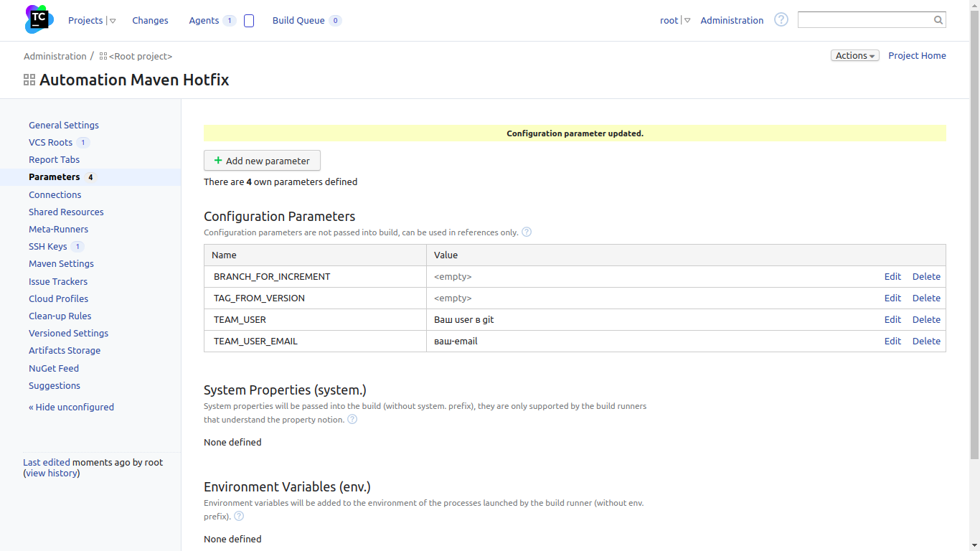Viewport: 980px width, 551px height.
Task: Delete the BRANCH_FOR_INCREMENT parameter
Action: [x=926, y=276]
